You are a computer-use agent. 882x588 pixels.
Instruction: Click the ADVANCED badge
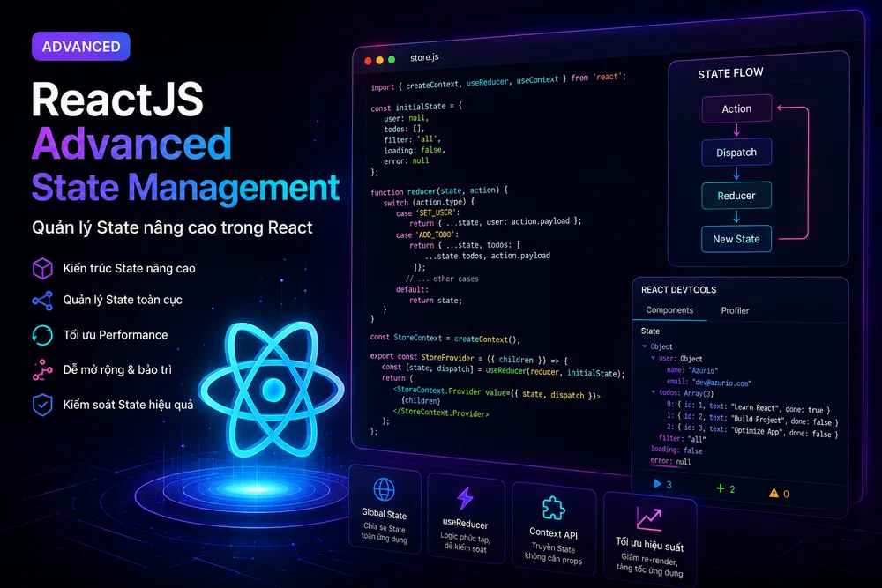click(x=81, y=47)
